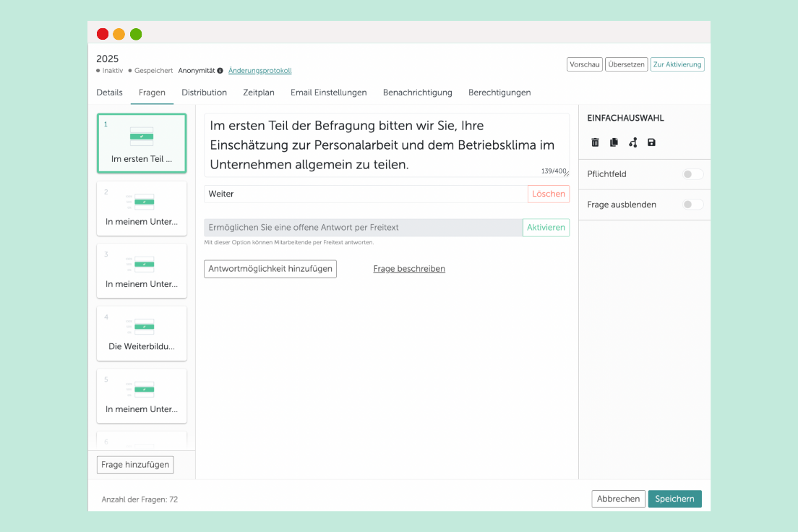Click the Inaktiv status label
Image resolution: width=798 pixels, height=532 pixels.
click(113, 71)
